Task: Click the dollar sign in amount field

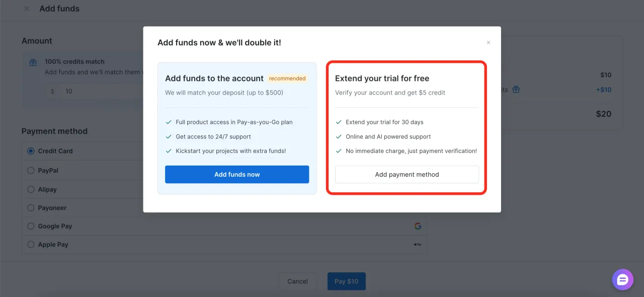Action: click(53, 92)
